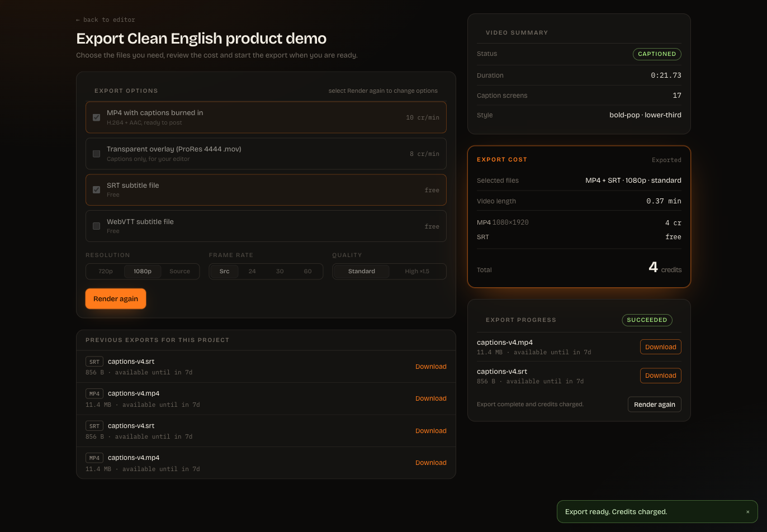Screen dimensions: 767x532
Task: Click duration value 0:21.73
Action: [666, 75]
